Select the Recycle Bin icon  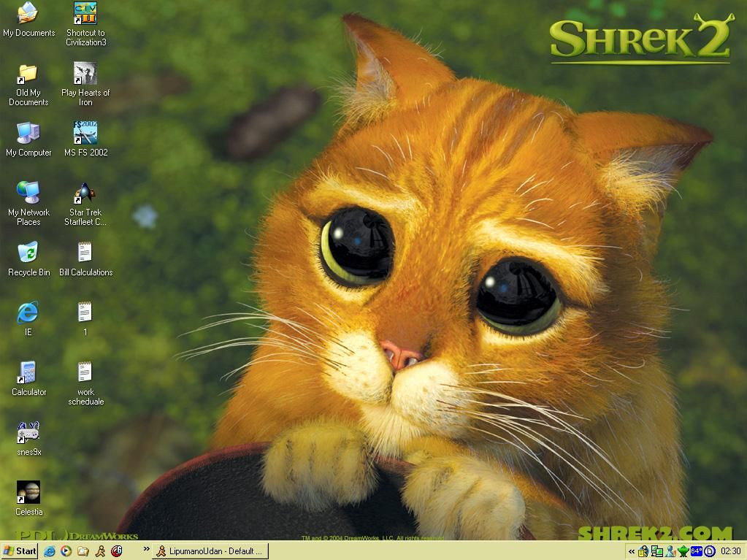[x=28, y=259]
